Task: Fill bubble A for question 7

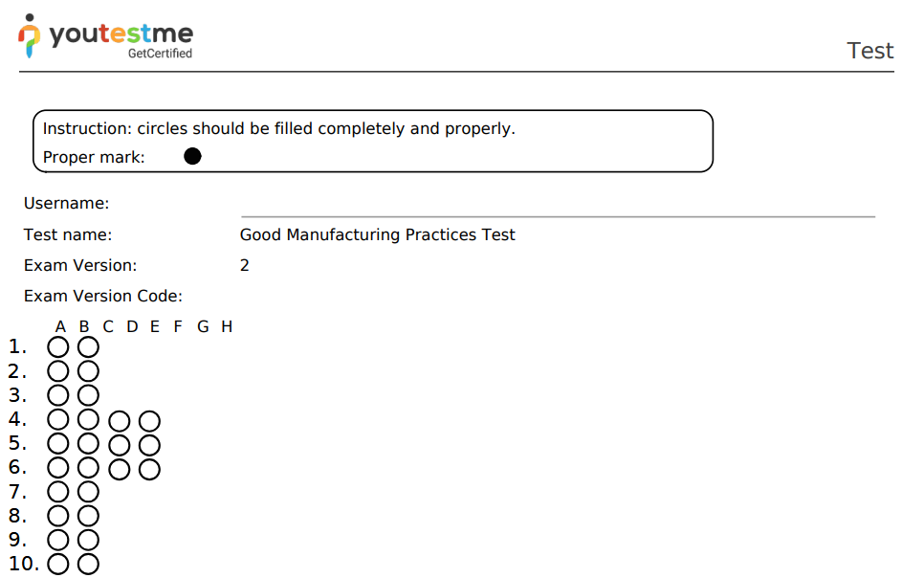Action: 58,492
